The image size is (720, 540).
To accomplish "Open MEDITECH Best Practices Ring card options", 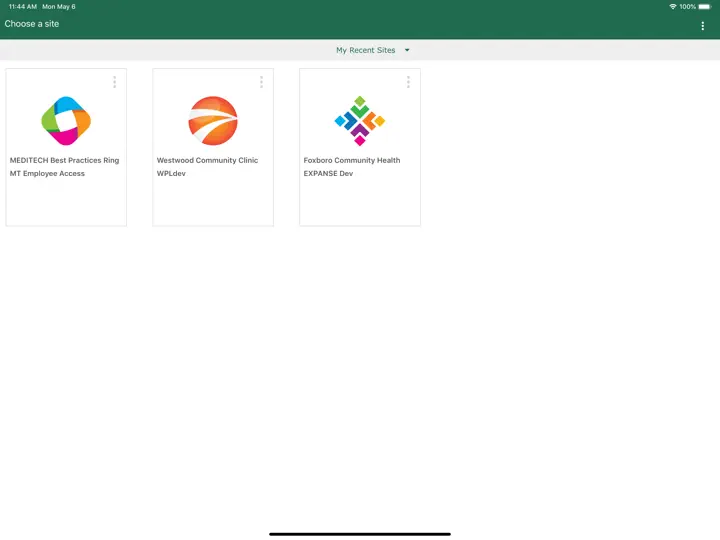I will [x=114, y=82].
